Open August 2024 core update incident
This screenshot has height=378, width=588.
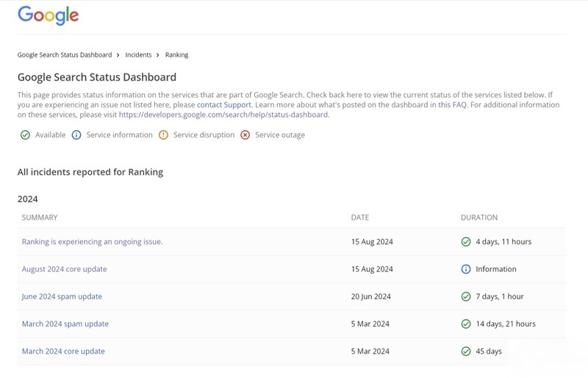64,269
